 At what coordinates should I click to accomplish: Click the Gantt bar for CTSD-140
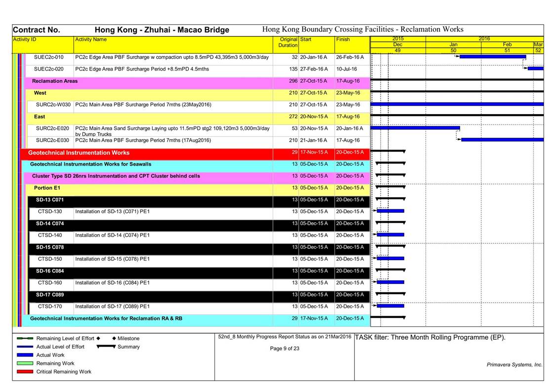tap(390, 235)
